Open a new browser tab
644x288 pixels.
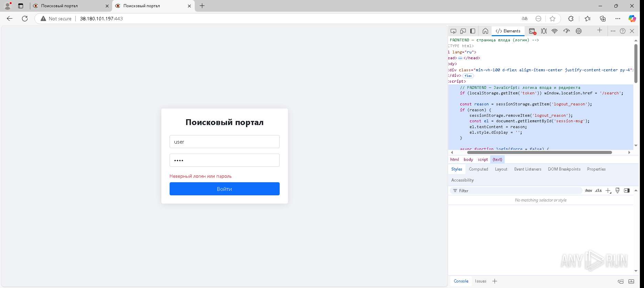pos(202,6)
